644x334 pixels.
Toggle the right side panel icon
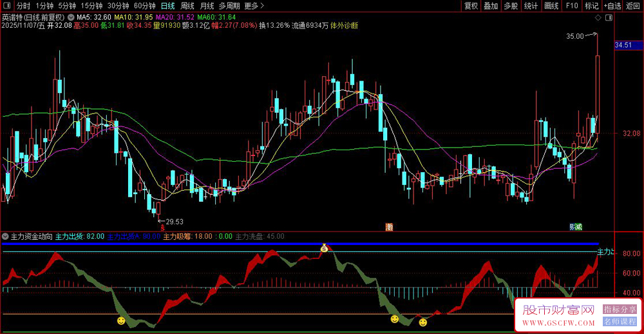(609, 17)
